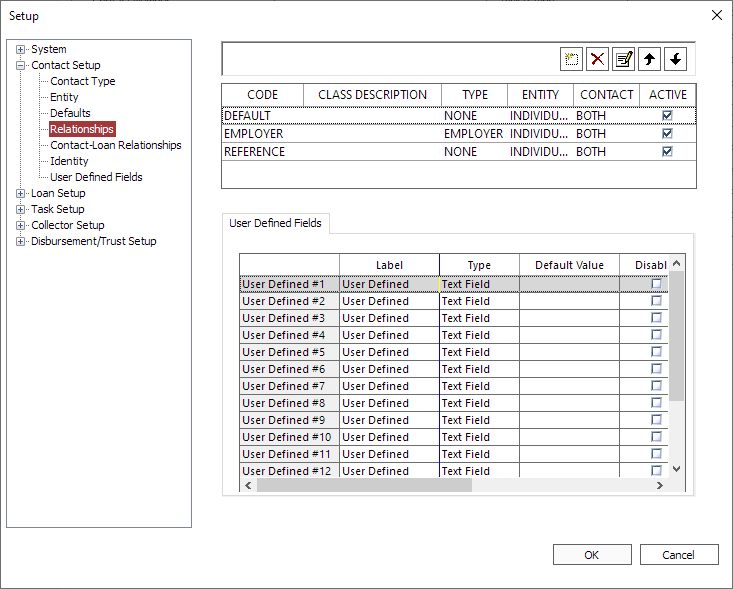Expand the Loan Setup tree node

point(20,193)
